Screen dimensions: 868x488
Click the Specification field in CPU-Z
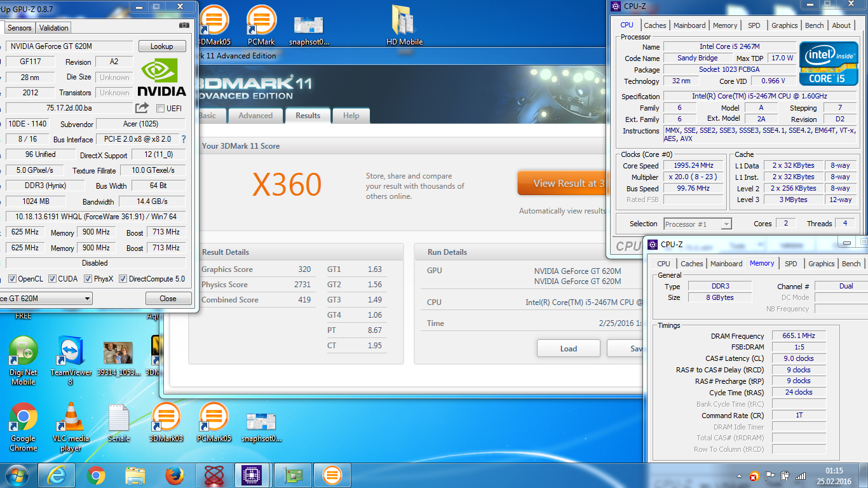pos(759,96)
